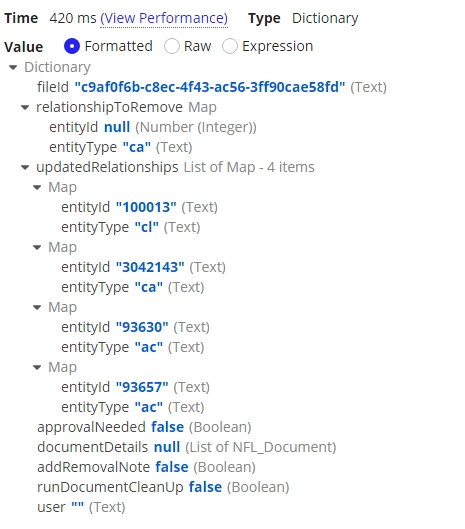465x529 pixels.
Task: Click the addRemovalNote false value
Action: (x=172, y=467)
